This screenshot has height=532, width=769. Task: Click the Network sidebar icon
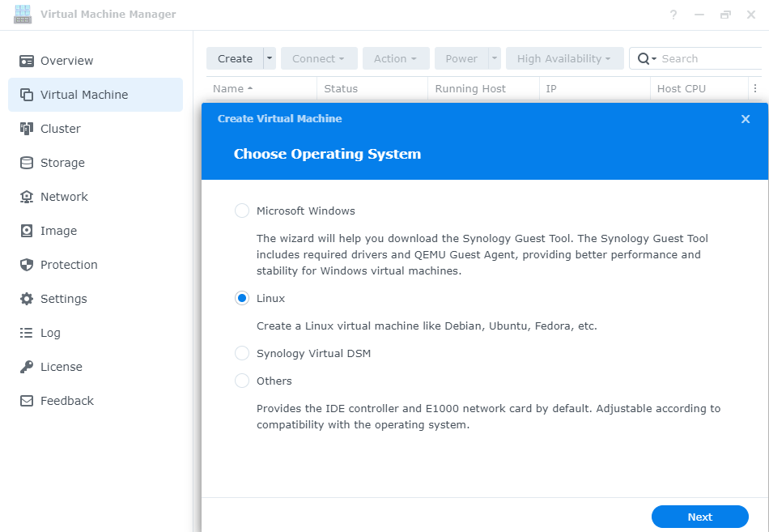point(27,197)
